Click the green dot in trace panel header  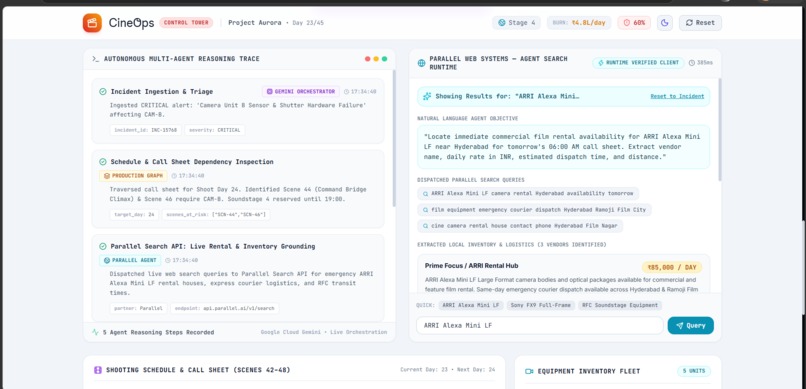pyautogui.click(x=384, y=59)
